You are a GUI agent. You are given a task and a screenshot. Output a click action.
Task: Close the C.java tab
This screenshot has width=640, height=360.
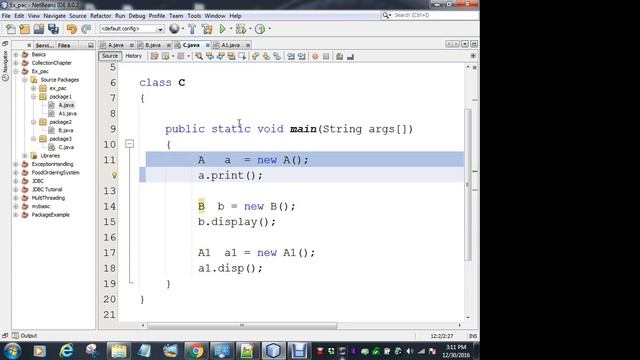tap(208, 45)
